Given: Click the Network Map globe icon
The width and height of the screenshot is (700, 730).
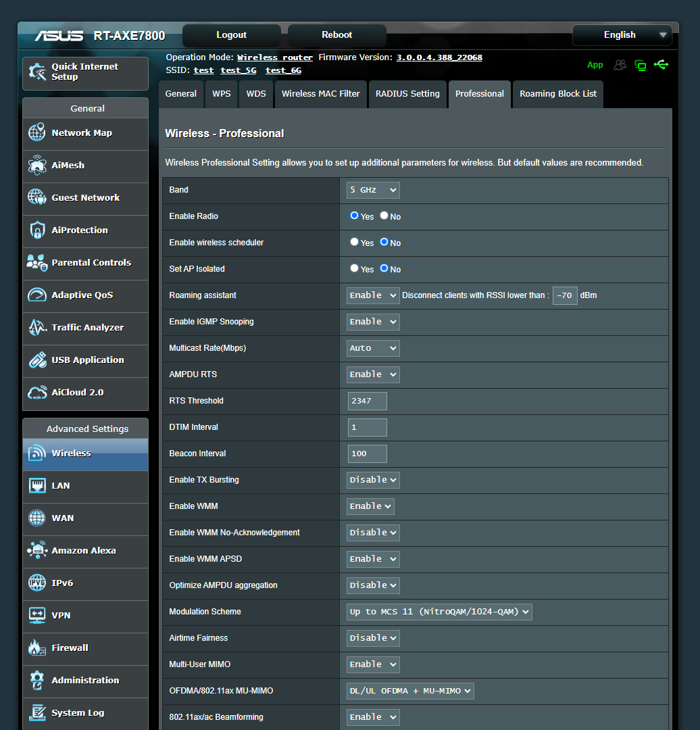Looking at the screenshot, I should 37,132.
